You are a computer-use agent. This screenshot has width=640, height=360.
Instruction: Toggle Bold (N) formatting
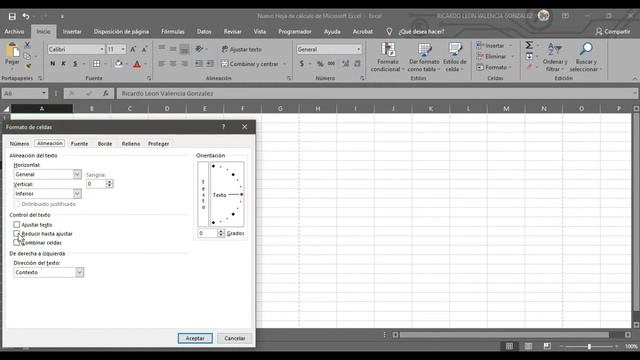[x=53, y=64]
